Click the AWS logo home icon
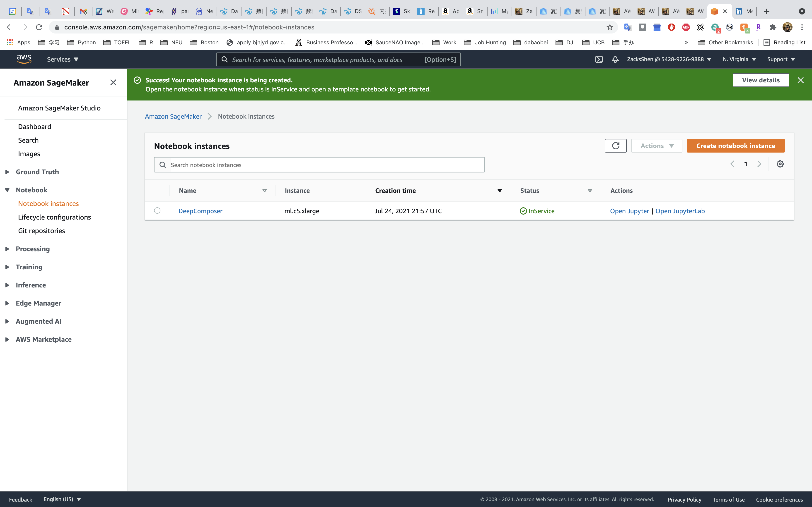This screenshot has width=812, height=507. point(24,59)
